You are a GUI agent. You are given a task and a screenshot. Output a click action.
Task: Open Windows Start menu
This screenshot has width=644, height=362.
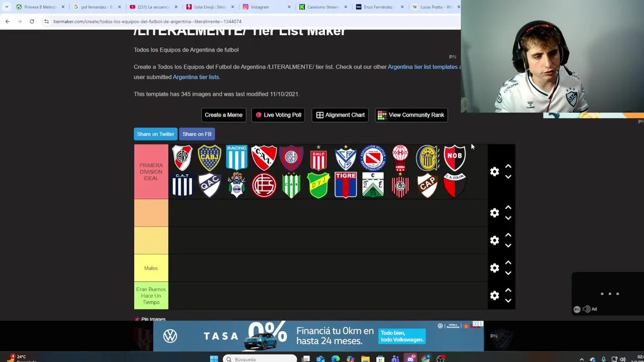[x=214, y=359]
